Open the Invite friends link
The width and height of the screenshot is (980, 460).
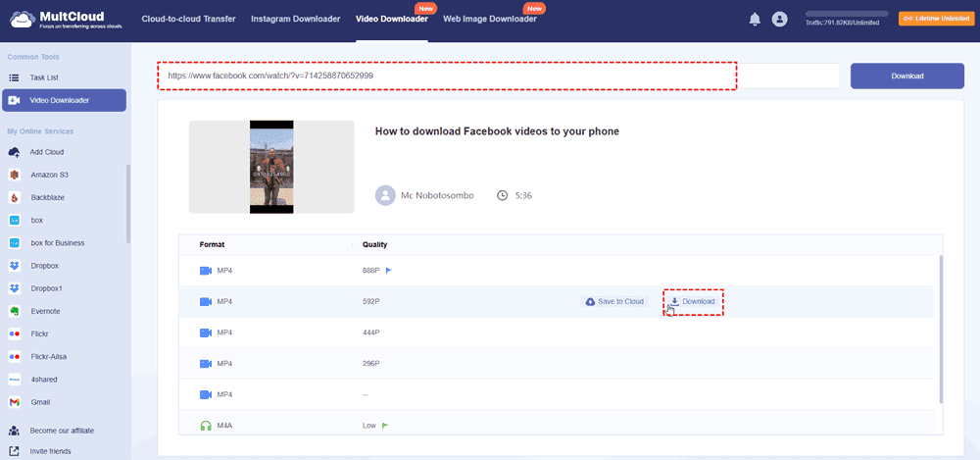click(x=50, y=451)
